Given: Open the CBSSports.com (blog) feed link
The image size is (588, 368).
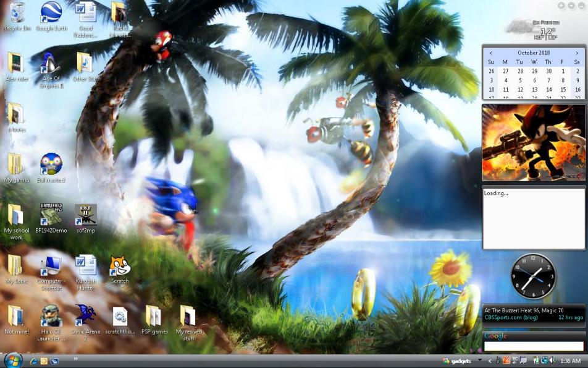Looking at the screenshot, I should [511, 317].
